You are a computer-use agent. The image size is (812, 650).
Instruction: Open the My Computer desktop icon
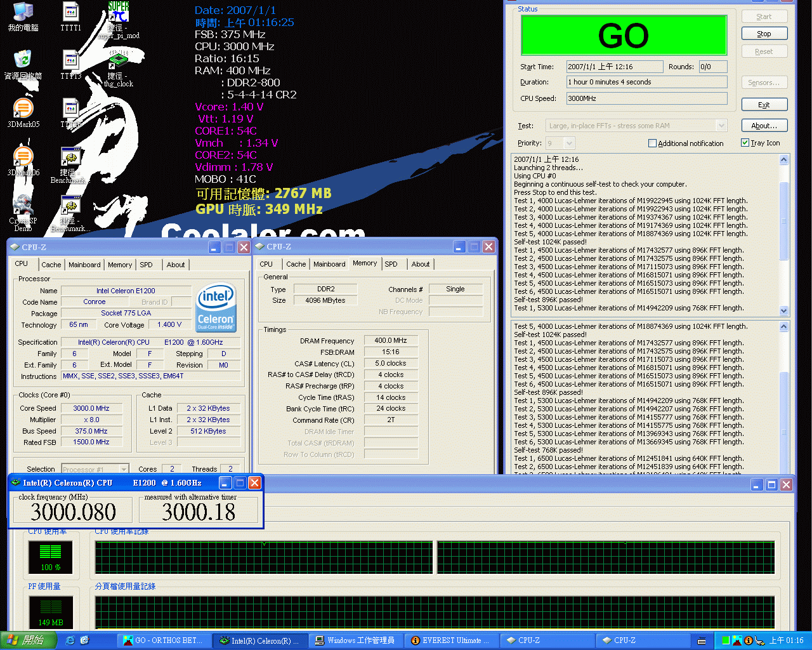(x=23, y=17)
